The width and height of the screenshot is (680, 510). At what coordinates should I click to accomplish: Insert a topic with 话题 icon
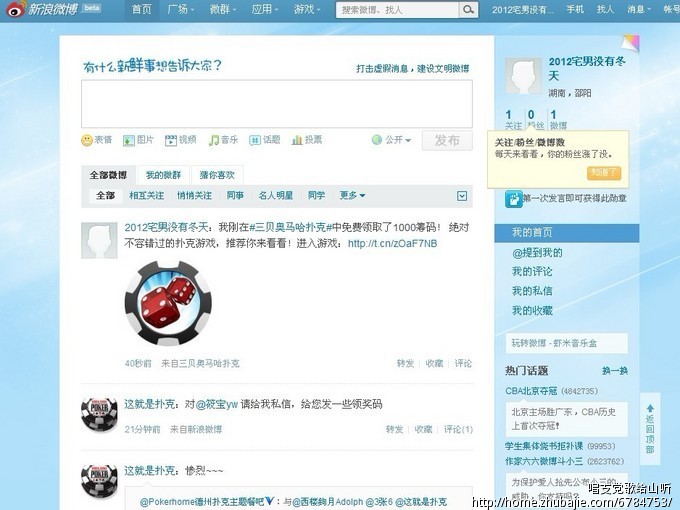(x=255, y=140)
